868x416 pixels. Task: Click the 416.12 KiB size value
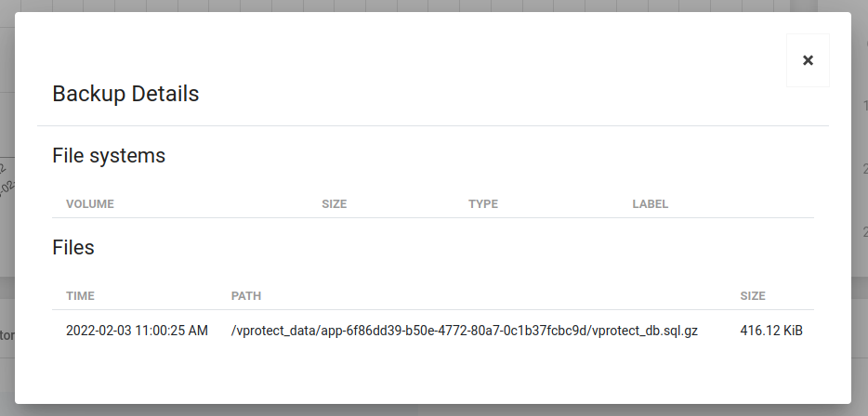click(771, 331)
